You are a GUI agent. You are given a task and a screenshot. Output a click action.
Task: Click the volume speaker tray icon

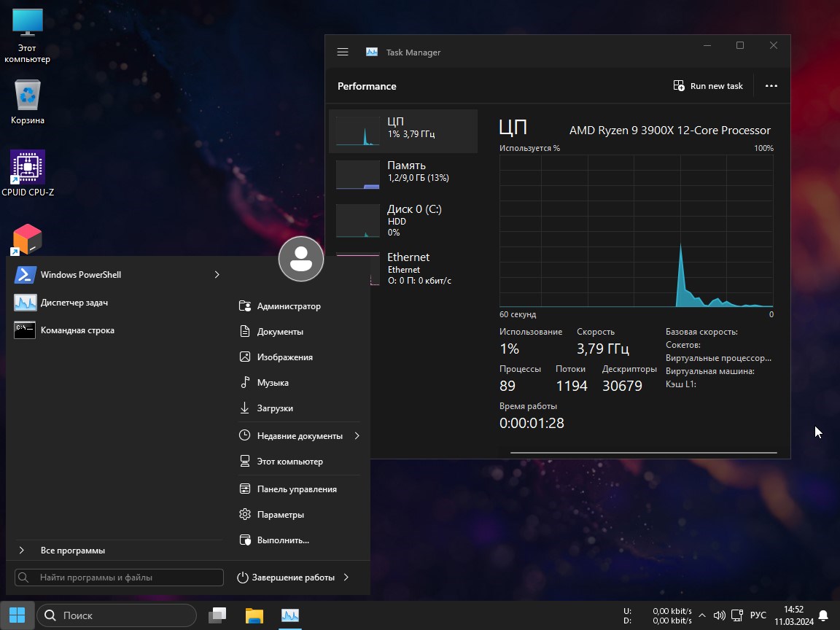(720, 615)
